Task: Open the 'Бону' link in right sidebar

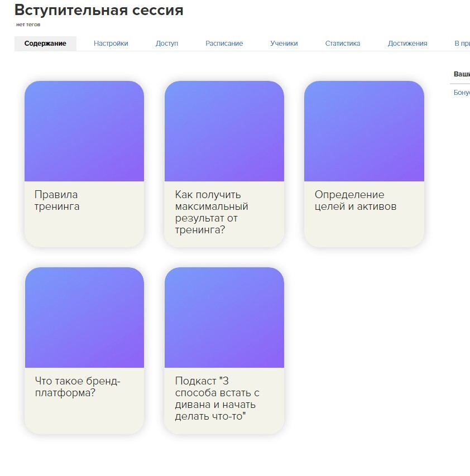Action: tap(462, 93)
